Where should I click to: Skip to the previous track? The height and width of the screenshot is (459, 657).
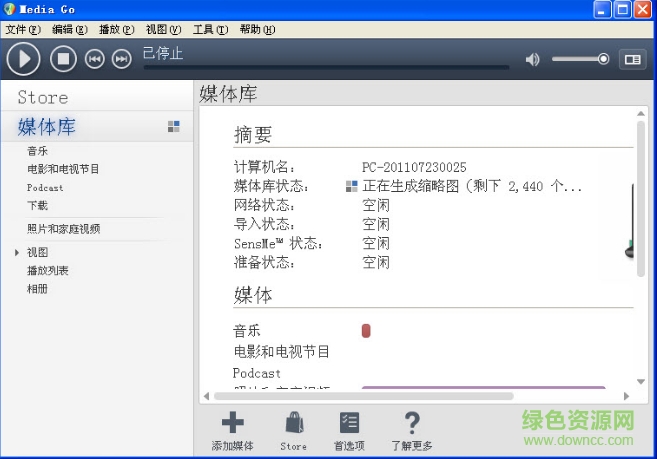95,59
